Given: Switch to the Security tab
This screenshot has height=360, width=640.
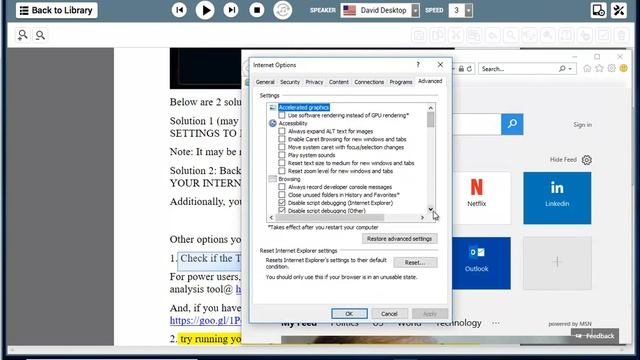Looking at the screenshot, I should 290,82.
